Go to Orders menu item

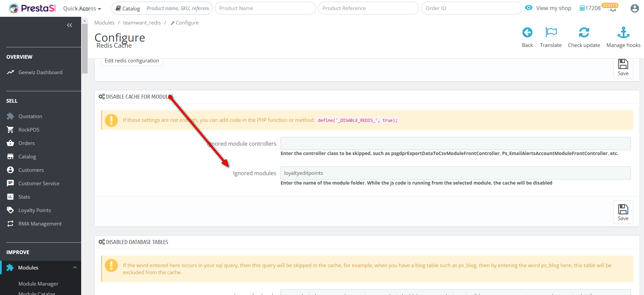[x=26, y=143]
